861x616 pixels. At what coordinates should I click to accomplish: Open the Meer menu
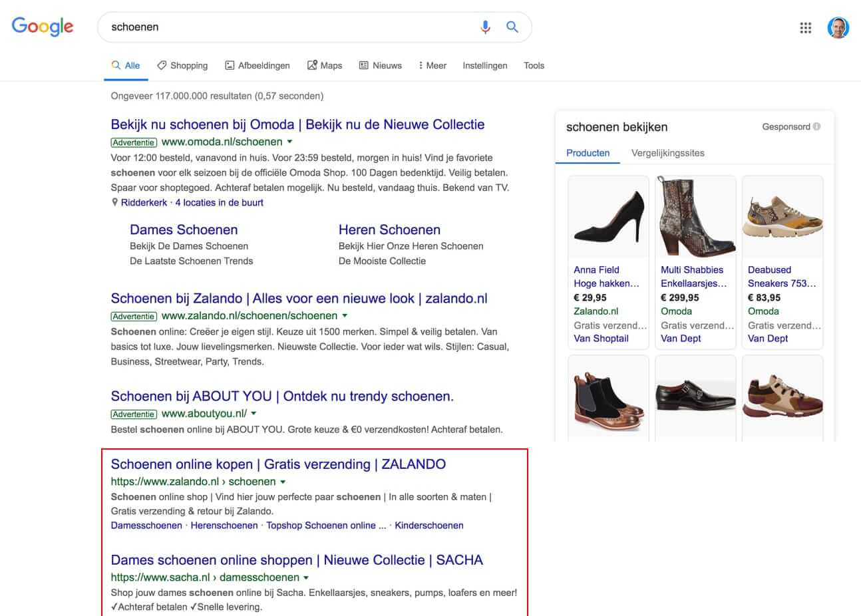(432, 65)
